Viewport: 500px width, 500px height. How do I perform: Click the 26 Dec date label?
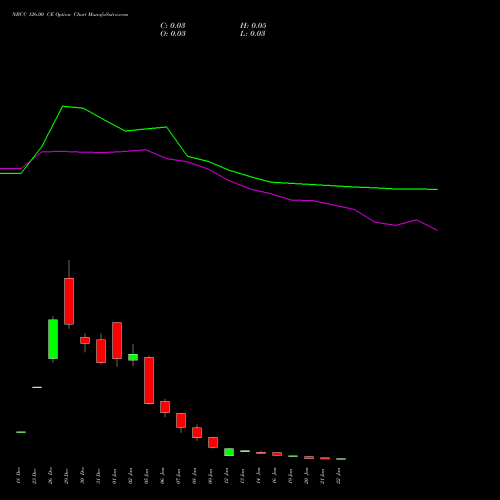50,476
